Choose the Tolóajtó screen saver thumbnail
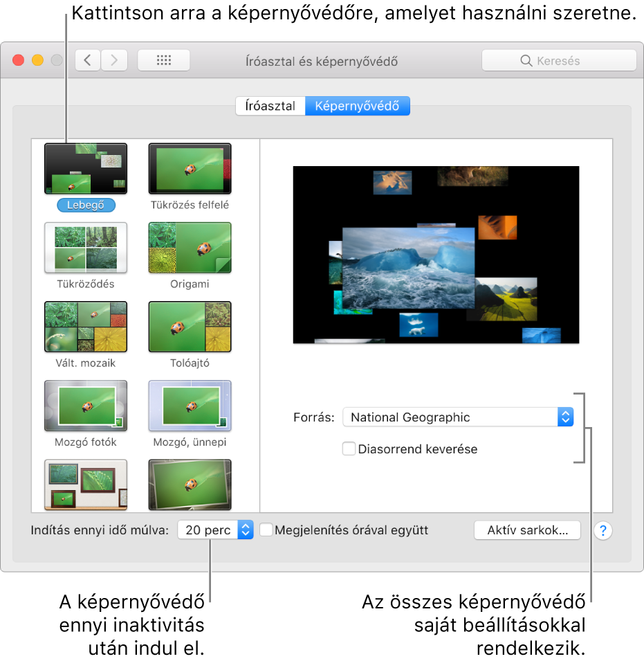Viewport: 644px width, 661px height. pyautogui.click(x=190, y=327)
